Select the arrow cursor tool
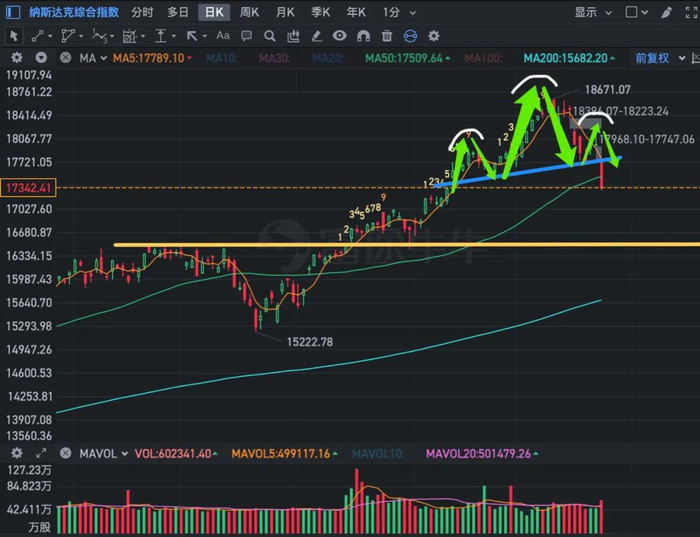 tap(13, 36)
